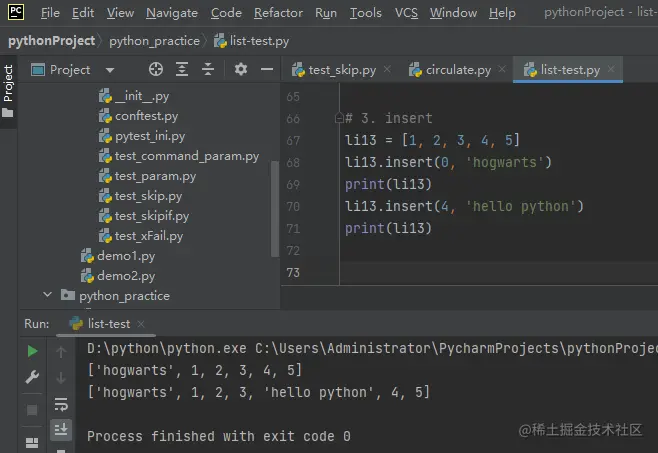Open the Edit menu
Image resolution: width=658 pixels, height=453 pixels.
83,13
